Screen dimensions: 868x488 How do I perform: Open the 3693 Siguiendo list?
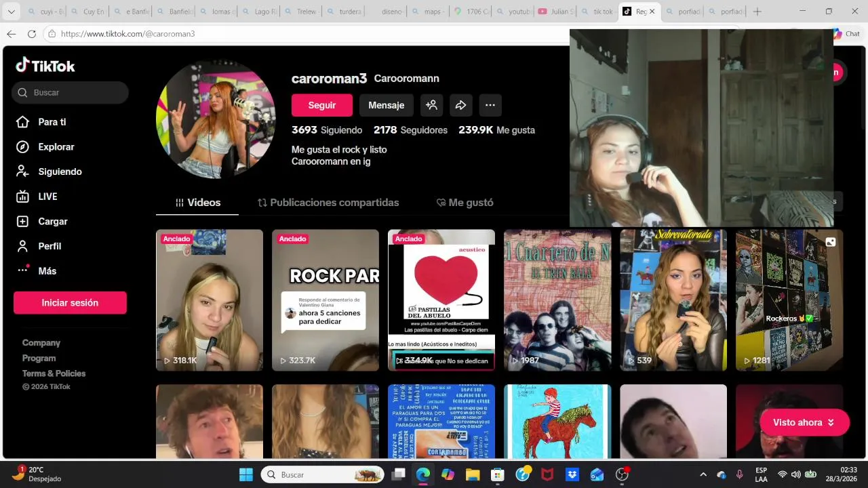327,130
